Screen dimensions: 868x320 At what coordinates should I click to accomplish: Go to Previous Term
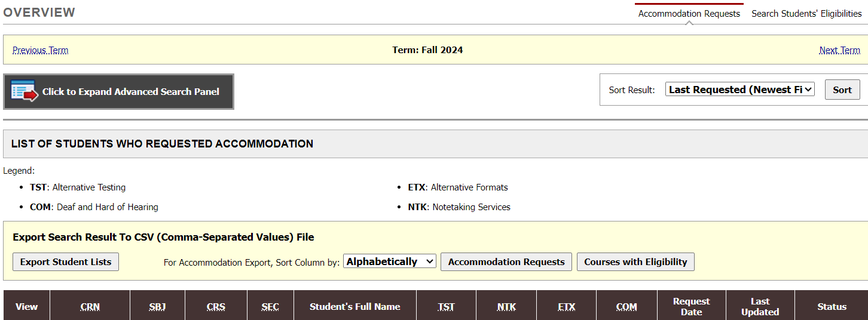pos(40,50)
